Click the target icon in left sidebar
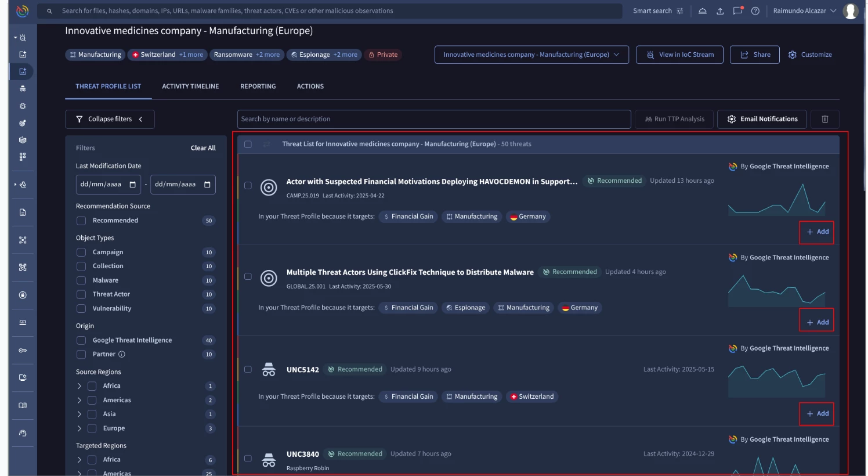 (x=23, y=123)
